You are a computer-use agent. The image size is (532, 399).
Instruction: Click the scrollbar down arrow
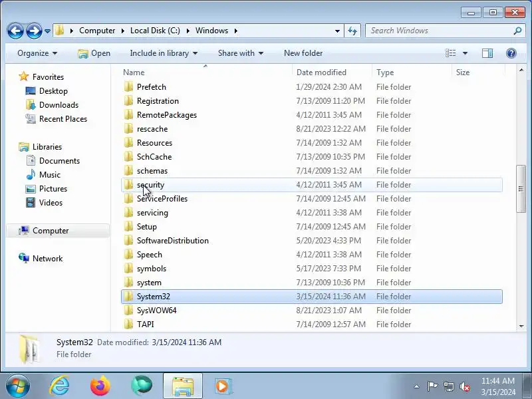(521, 326)
